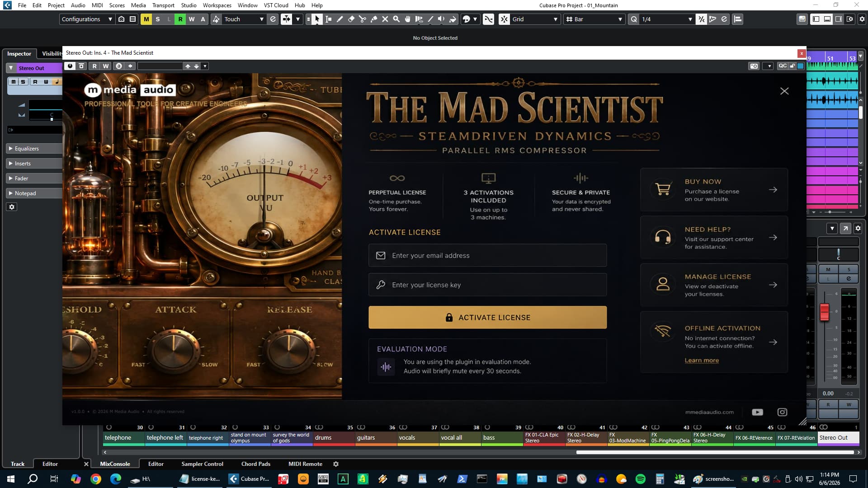Open the Manage License card
The image size is (868, 488).
tap(714, 285)
